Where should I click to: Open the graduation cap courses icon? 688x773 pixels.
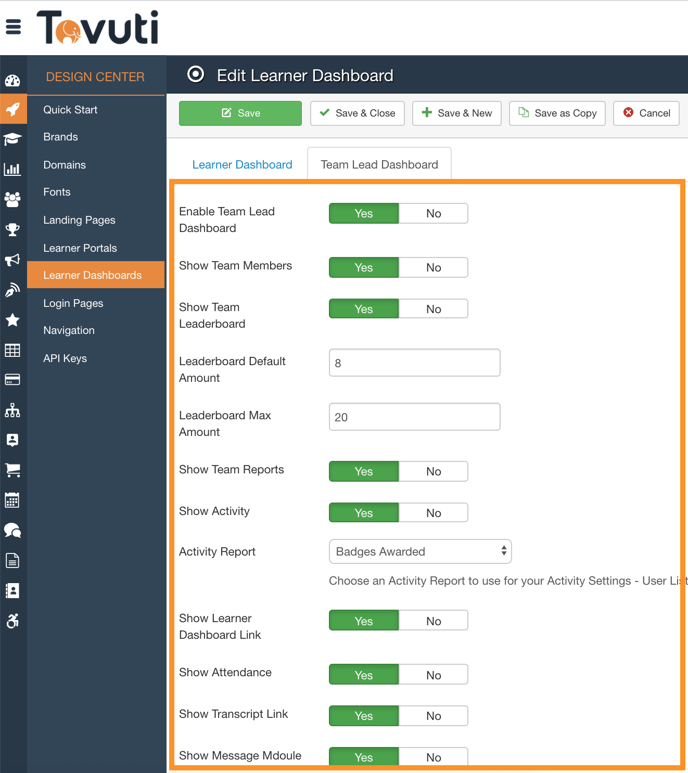click(x=13, y=139)
